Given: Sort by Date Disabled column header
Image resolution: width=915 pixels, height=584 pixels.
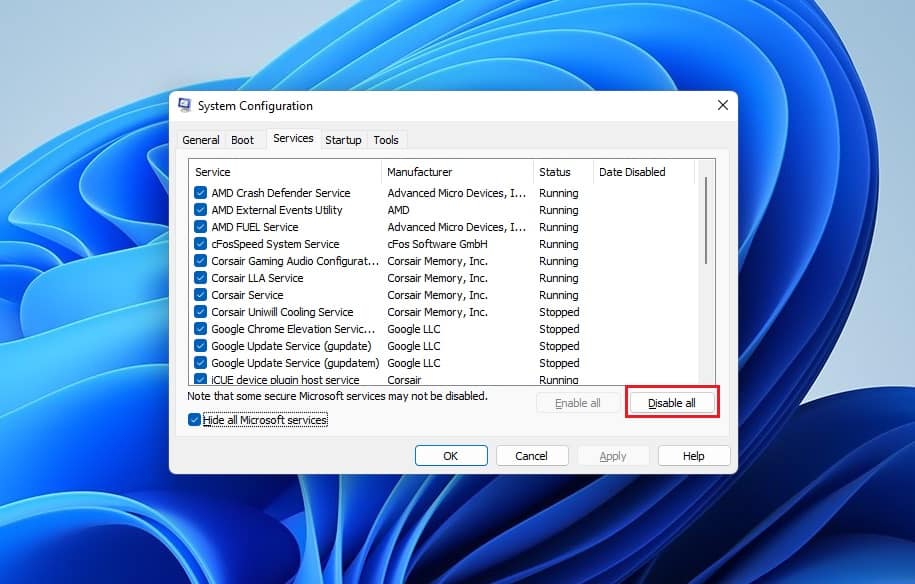Looking at the screenshot, I should 644,172.
